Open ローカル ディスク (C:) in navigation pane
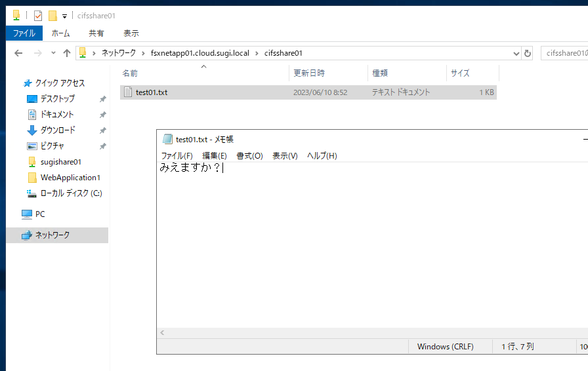The image size is (588, 371). click(x=72, y=193)
